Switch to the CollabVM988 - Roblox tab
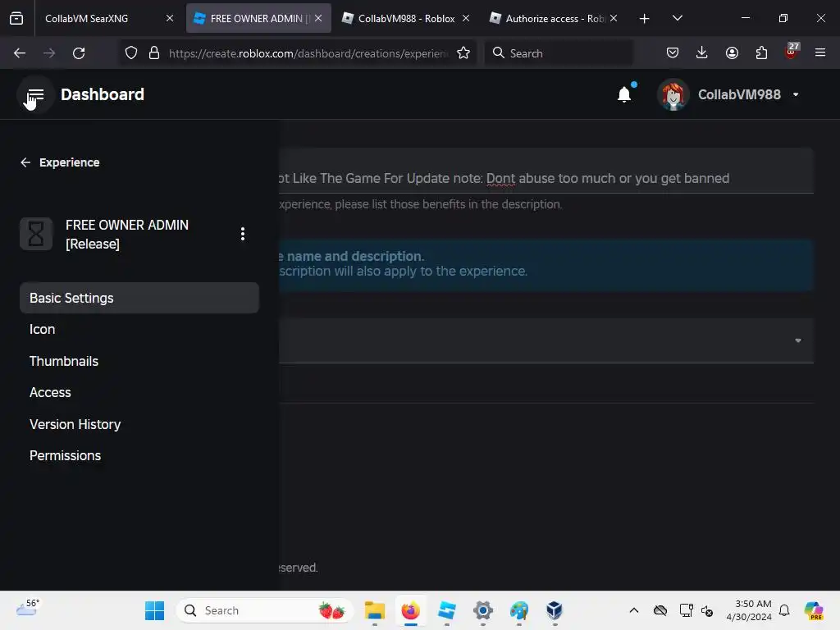The height and width of the screenshot is (630, 840). (x=405, y=18)
